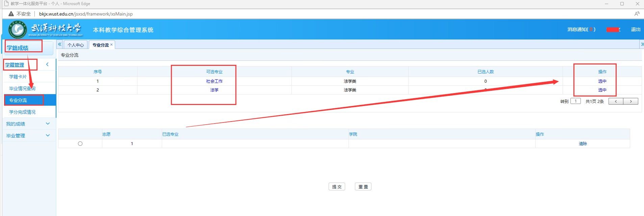Expand the 我的成绩 menu section
This screenshot has width=644, height=216.
click(48, 124)
